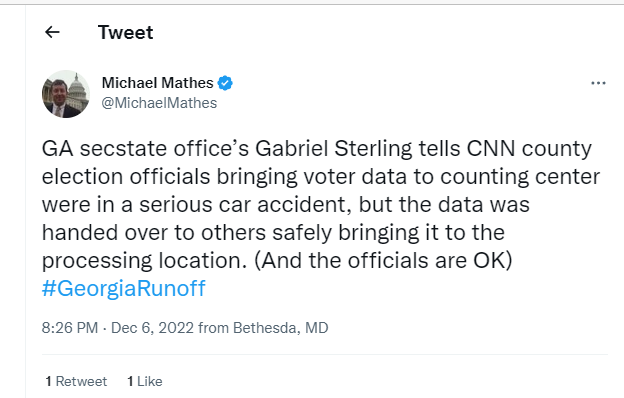The width and height of the screenshot is (624, 398).
Task: Open the three-dot more options menu
Action: pyautogui.click(x=598, y=83)
